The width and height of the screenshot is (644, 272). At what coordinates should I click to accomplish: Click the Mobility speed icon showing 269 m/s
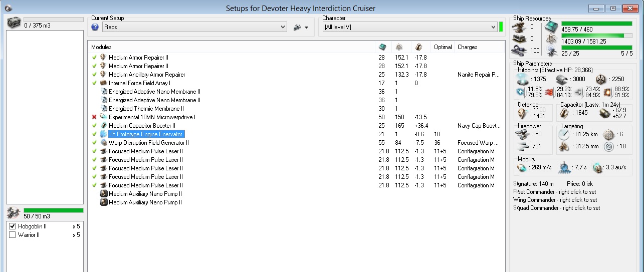(521, 168)
